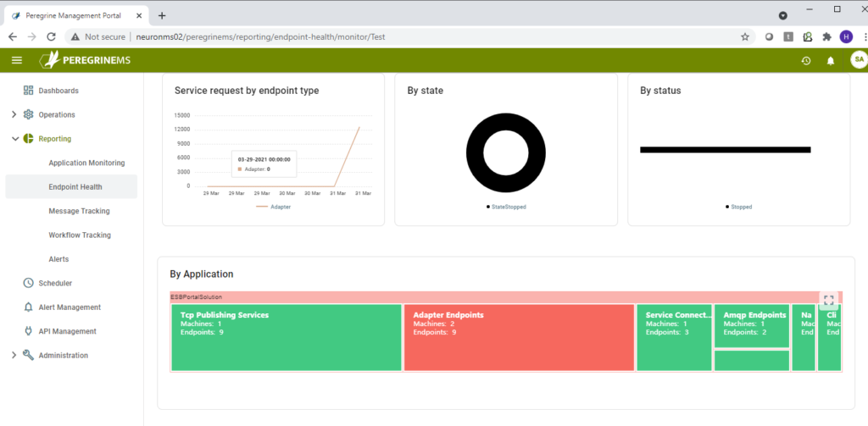Open Message Tracking page

(x=79, y=211)
